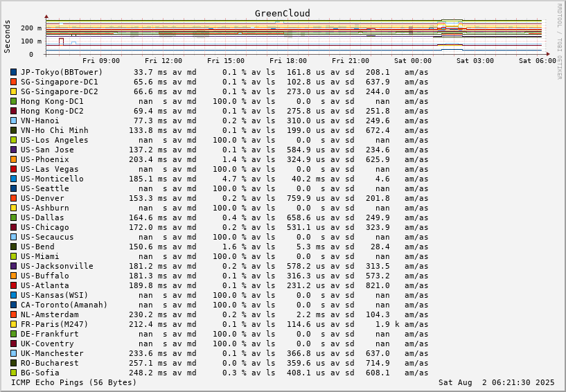Image resolution: width=566 pixels, height=392 pixels.
Task: Click the Sat 03:00 time axis label
Action: coord(475,61)
